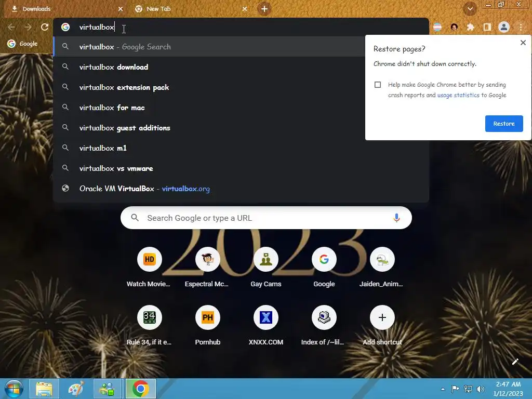532x399 pixels.
Task: Open the Windows Start orb
Action: point(14,389)
